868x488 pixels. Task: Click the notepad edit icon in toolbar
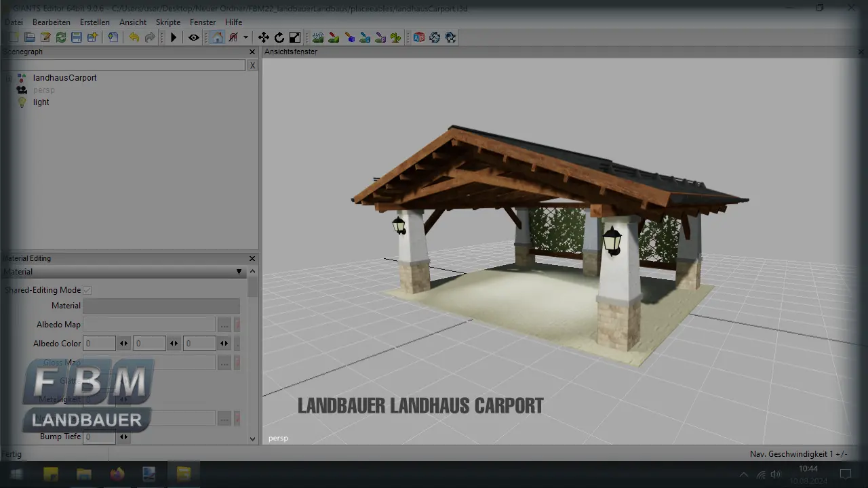pos(45,37)
